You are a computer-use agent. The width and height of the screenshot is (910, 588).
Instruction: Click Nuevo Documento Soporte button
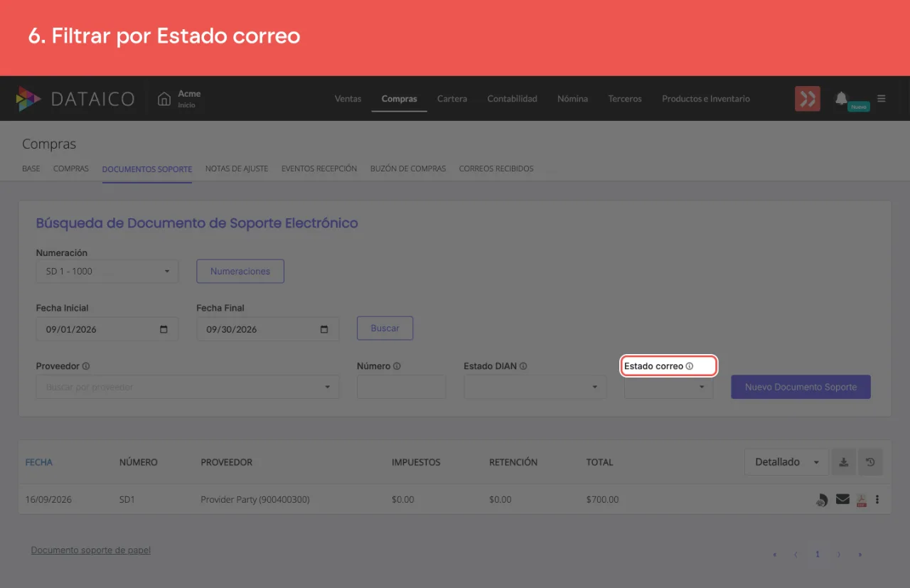(x=801, y=387)
